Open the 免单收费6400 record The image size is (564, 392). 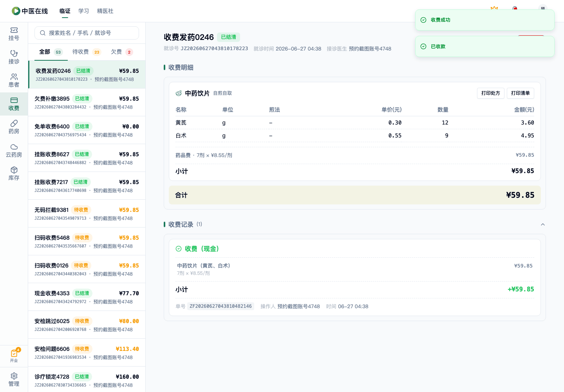[87, 130]
